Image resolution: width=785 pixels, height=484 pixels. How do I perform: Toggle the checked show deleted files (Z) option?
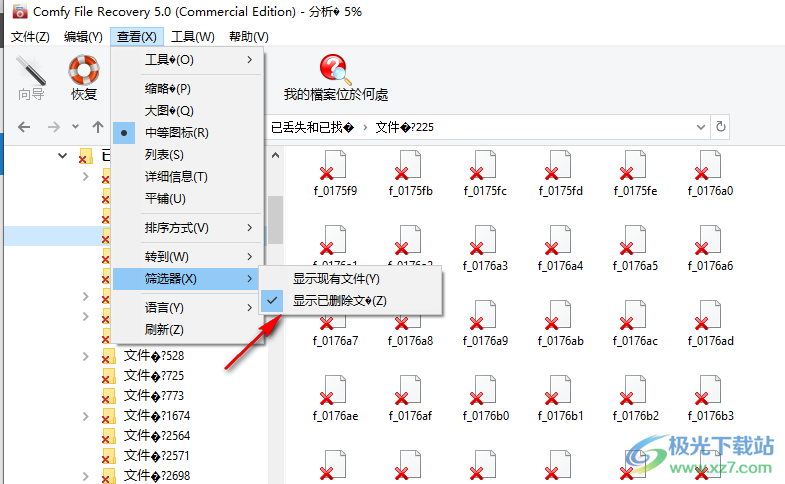[x=350, y=301]
